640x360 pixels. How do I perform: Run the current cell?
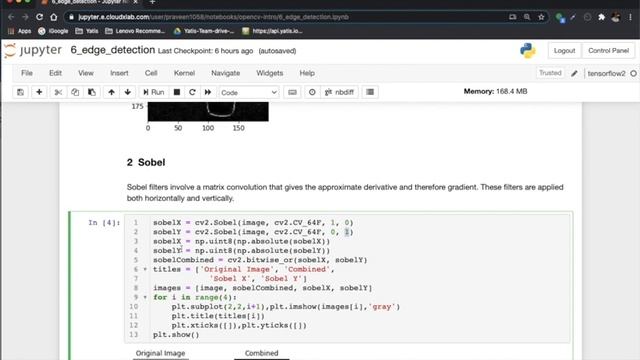pyautogui.click(x=153, y=92)
